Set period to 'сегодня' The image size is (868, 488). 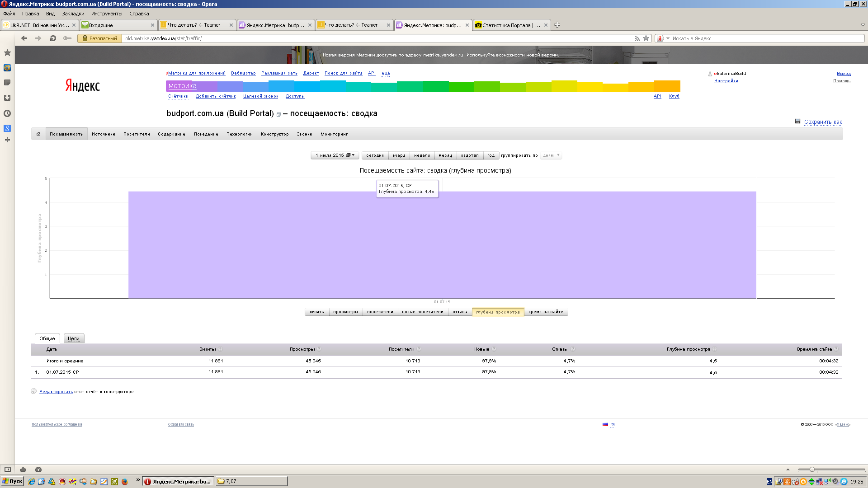click(375, 155)
